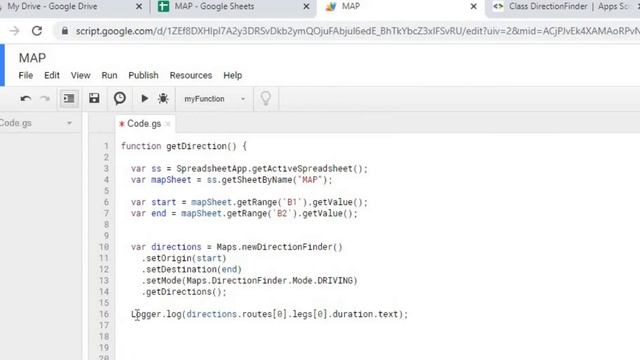Image resolution: width=640 pixels, height=360 pixels.
Task: Open the View menu
Action: [x=80, y=76]
